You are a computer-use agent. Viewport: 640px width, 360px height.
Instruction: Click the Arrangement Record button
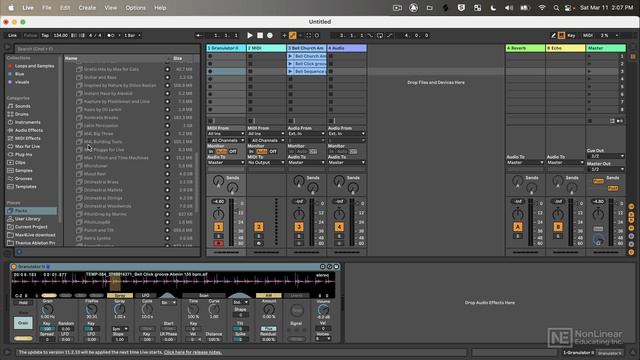click(270, 36)
